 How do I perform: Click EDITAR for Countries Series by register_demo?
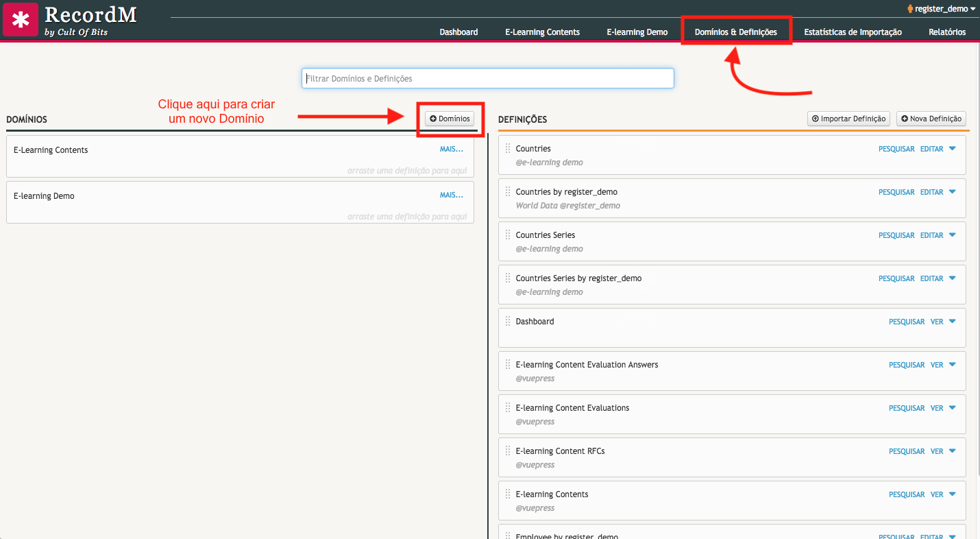click(932, 278)
